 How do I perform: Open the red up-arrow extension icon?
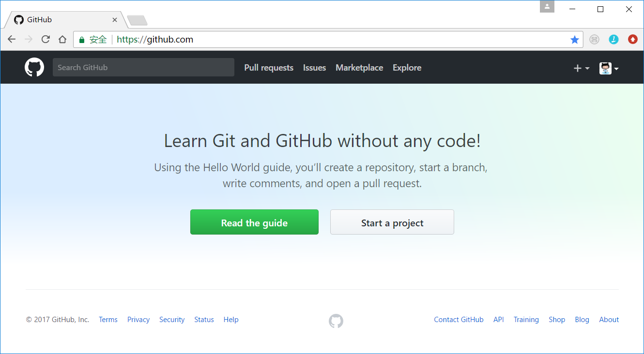click(x=633, y=40)
